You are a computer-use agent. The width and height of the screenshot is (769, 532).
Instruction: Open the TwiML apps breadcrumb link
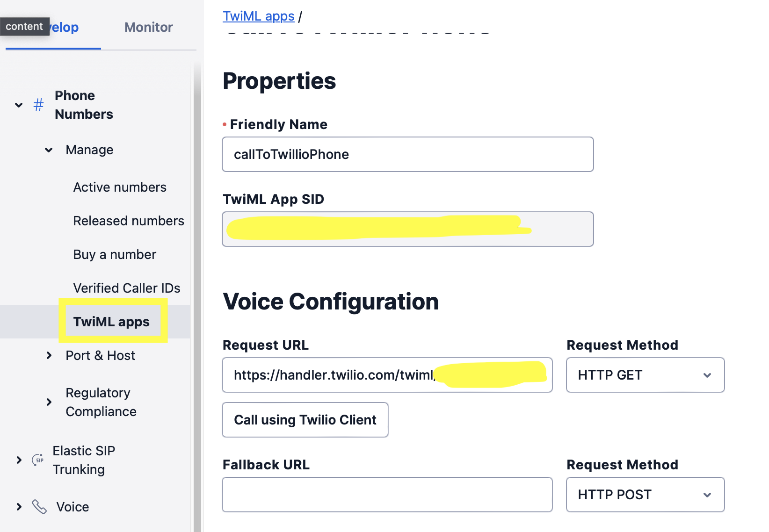coord(258,15)
